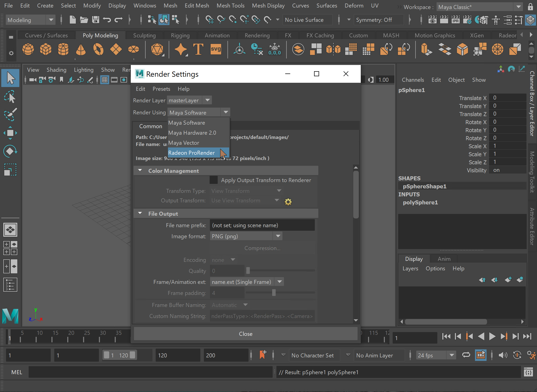Click the Render Settings vertical scrollbar
The image size is (537, 392).
click(356, 194)
